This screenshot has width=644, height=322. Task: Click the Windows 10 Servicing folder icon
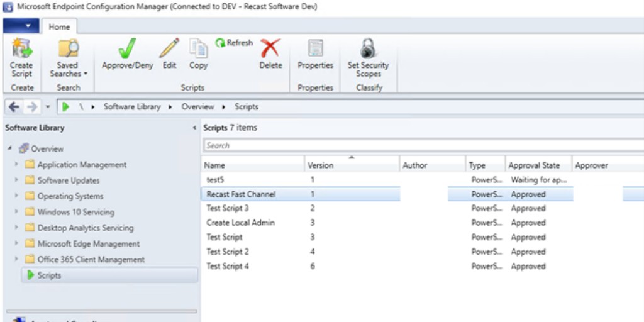[x=29, y=212]
